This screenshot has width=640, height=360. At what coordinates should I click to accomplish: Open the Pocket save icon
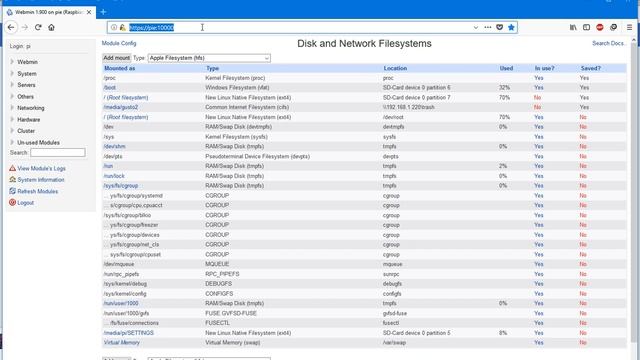click(500, 27)
